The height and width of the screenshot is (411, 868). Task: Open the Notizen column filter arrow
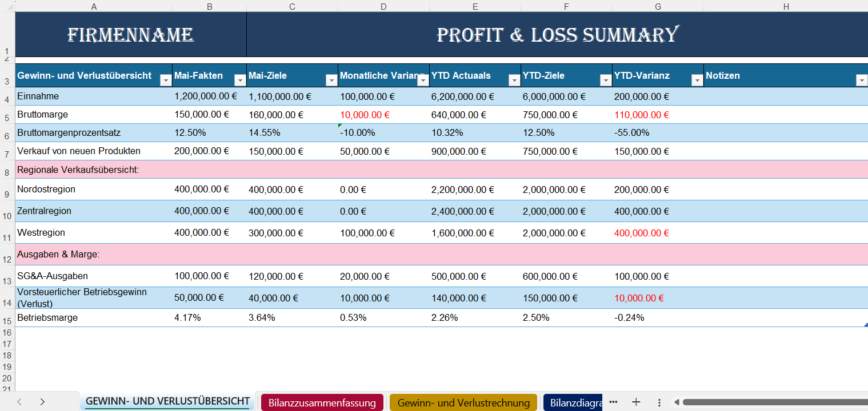[861, 80]
